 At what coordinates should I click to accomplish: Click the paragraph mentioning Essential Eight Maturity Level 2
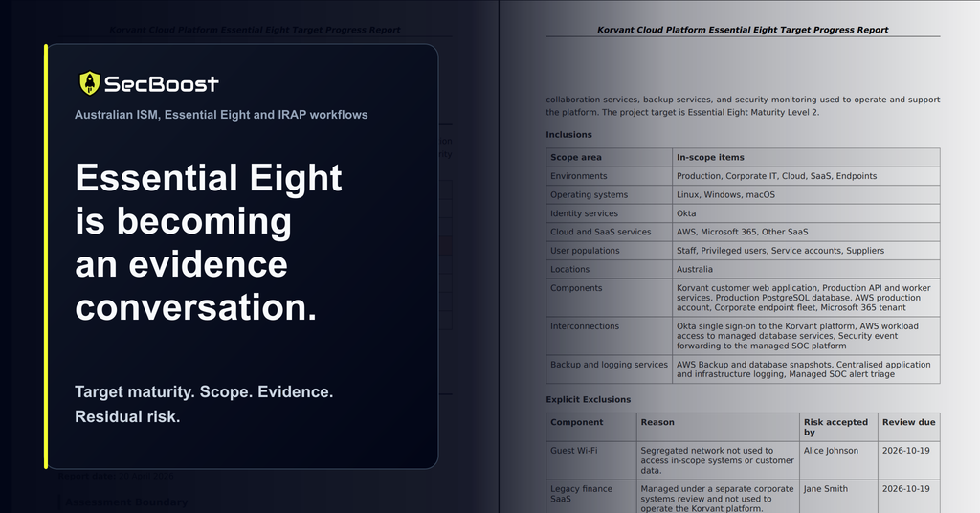tap(743, 105)
